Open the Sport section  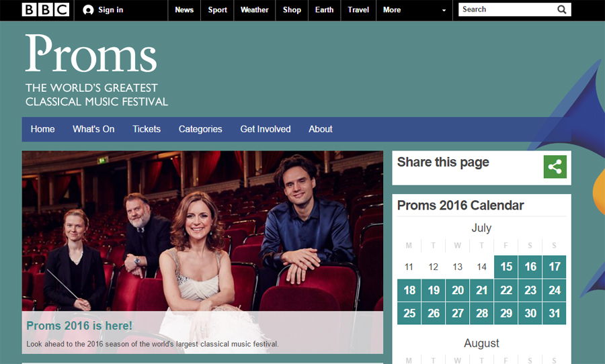click(x=217, y=10)
